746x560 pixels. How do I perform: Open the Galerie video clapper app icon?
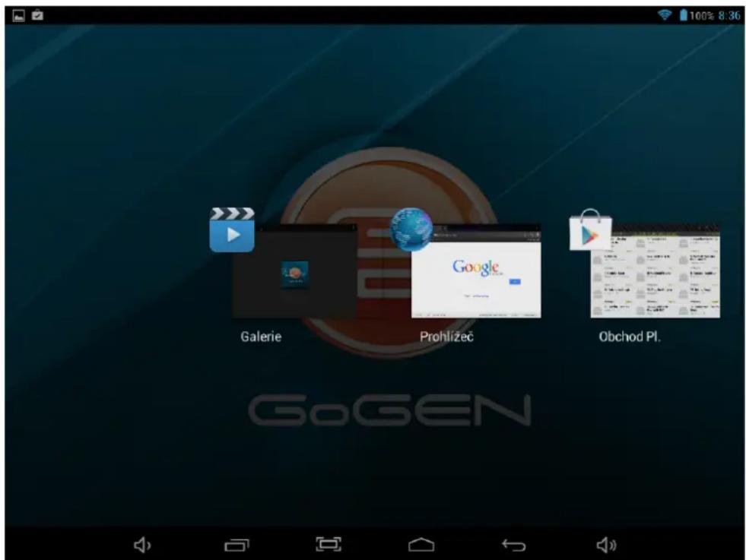232,229
